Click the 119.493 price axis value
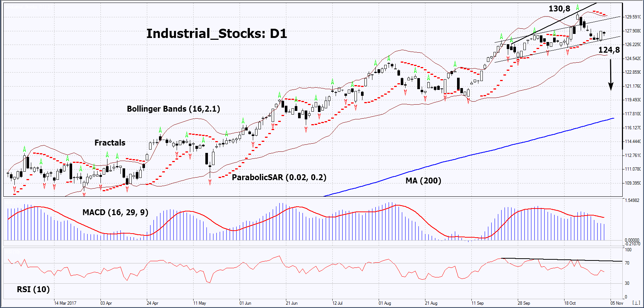Image resolution: width=644 pixels, height=308 pixels. [x=633, y=100]
